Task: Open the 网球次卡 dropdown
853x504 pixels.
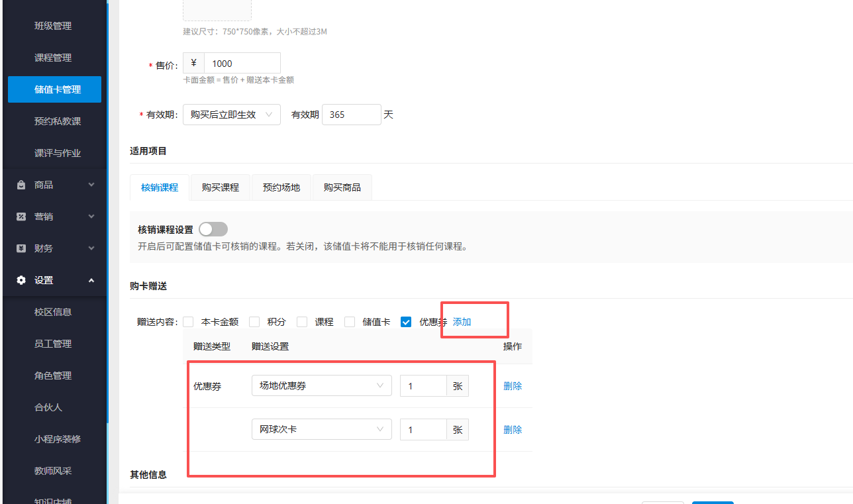Action: click(321, 429)
